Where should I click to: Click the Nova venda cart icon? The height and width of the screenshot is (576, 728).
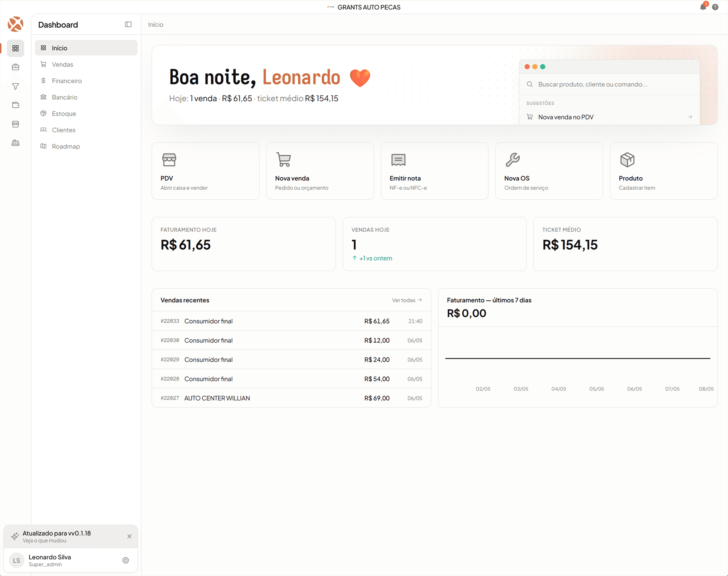coord(284,160)
